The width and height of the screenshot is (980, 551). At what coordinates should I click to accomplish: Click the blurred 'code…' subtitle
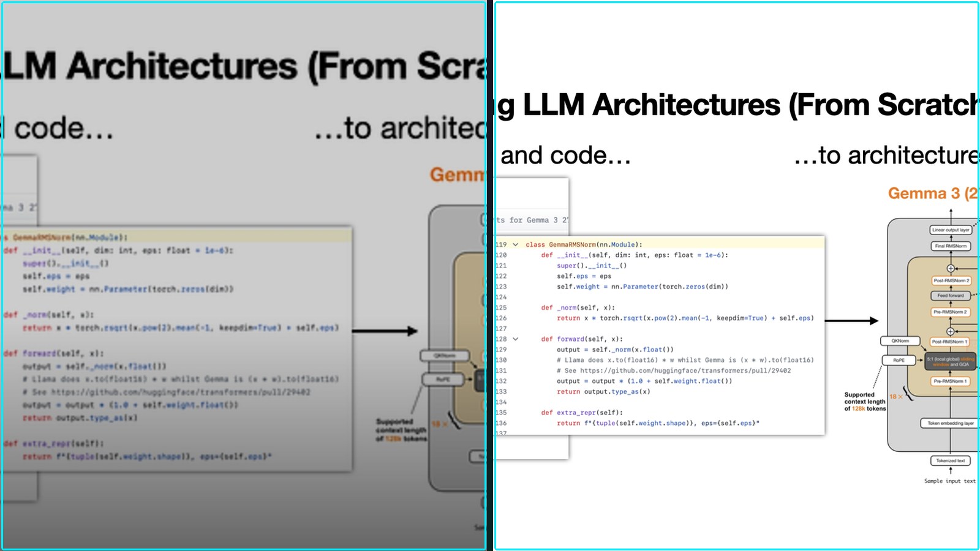pos(64,129)
